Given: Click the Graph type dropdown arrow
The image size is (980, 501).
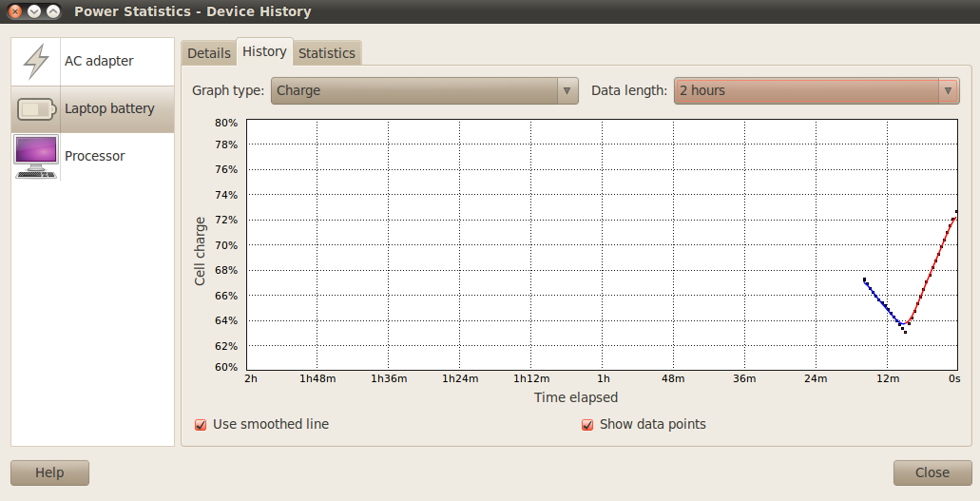Looking at the screenshot, I should click(x=567, y=90).
